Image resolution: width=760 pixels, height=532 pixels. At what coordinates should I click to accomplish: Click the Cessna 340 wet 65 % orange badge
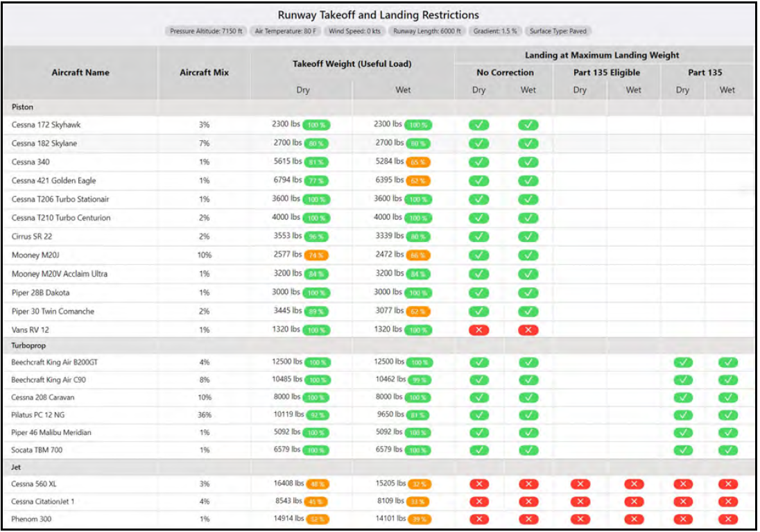coord(418,162)
